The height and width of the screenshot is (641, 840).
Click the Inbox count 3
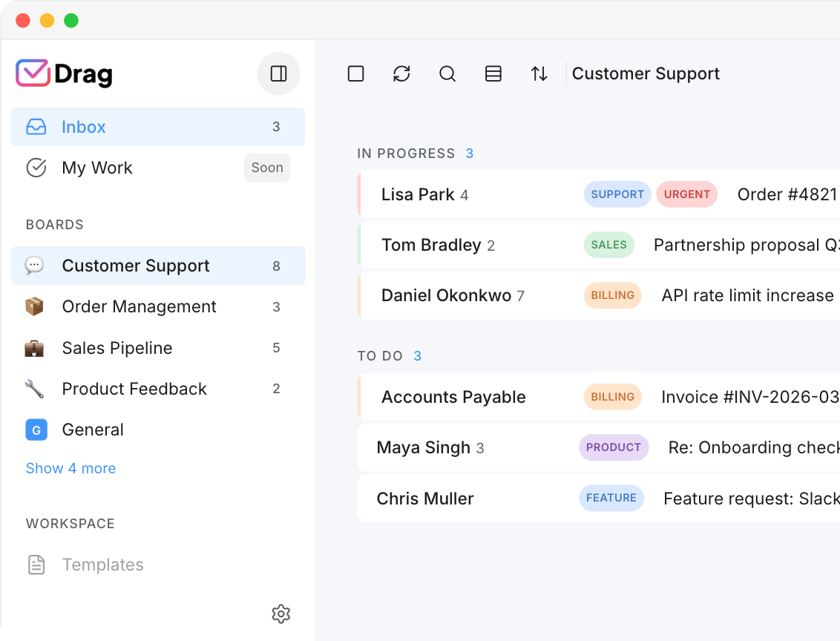(x=276, y=127)
